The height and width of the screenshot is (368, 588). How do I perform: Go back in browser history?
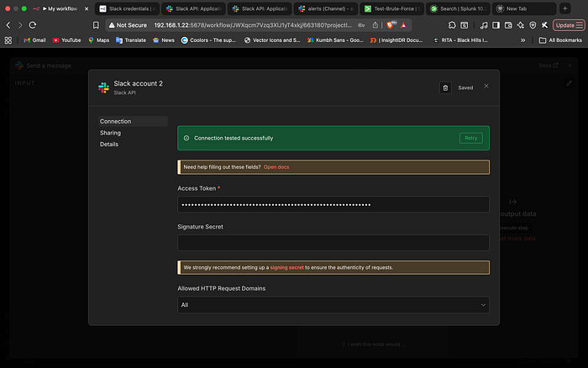(x=8, y=25)
